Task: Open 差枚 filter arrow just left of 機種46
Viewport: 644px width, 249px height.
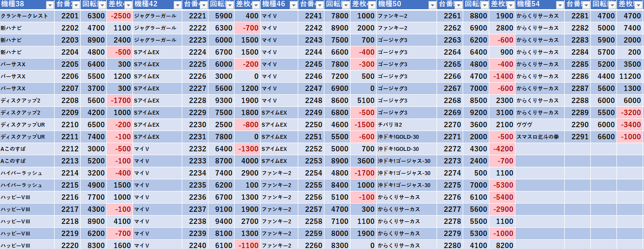Action: pos(255,5)
